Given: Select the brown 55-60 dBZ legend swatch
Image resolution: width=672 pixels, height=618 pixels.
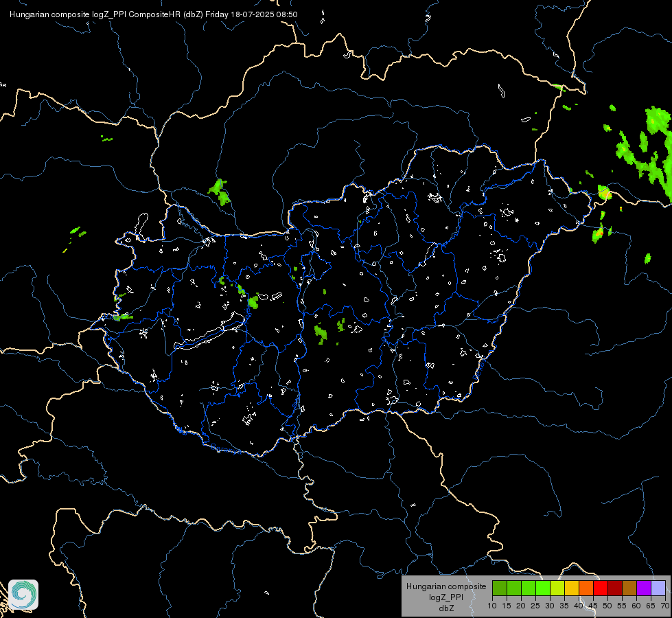Looking at the screenshot, I should 629,588.
